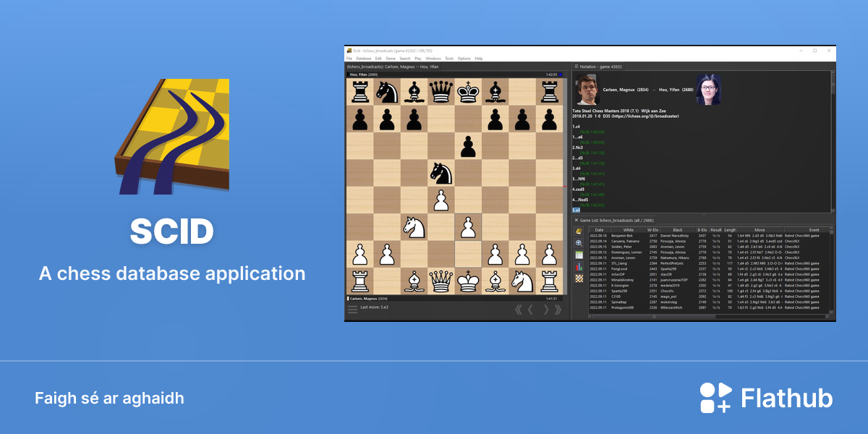The width and height of the screenshot is (868, 434).
Task: Open the Options menu
Action: [x=464, y=59]
